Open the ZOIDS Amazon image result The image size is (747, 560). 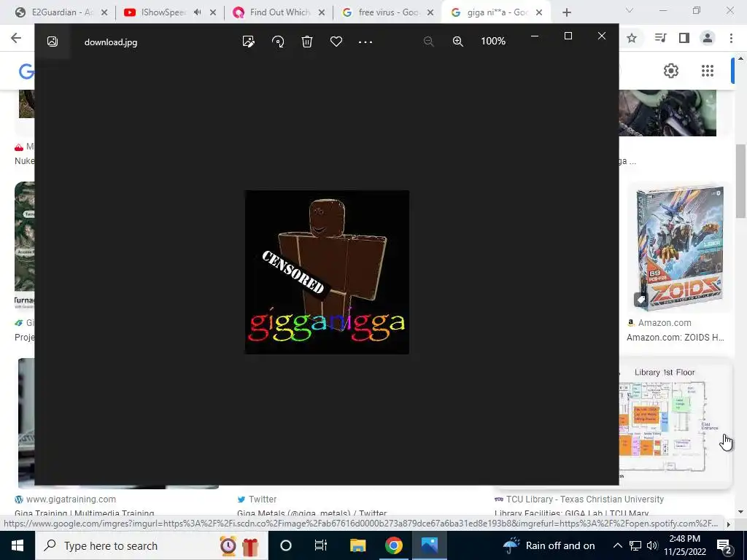coord(680,248)
